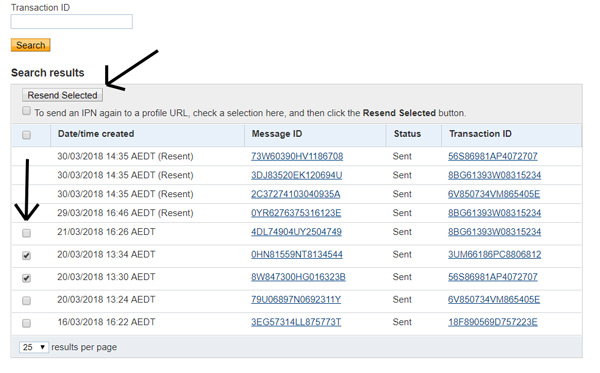Viewport: 600px width, 373px height.
Task: Select the 30/03/2018 14:35 AEDT (Resent) first row date
Action: [x=126, y=156]
